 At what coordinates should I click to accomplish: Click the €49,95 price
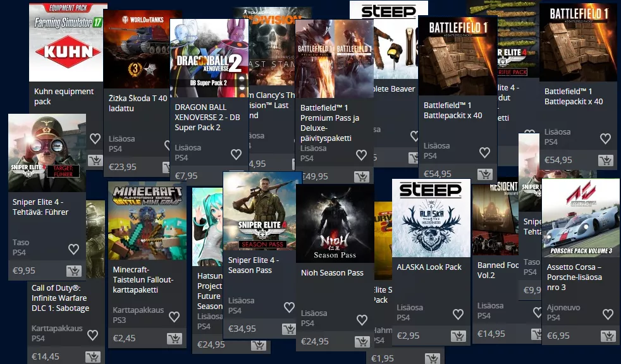[x=316, y=176]
